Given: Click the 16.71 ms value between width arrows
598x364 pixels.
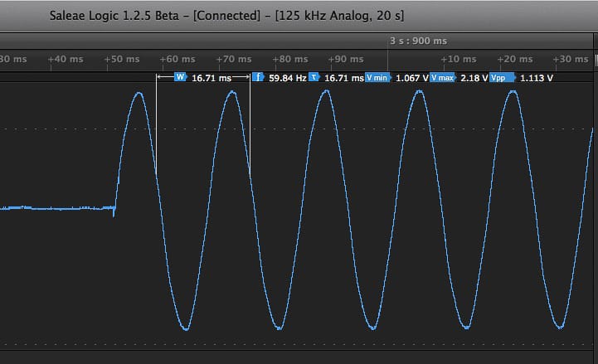Looking at the screenshot, I should pos(209,77).
